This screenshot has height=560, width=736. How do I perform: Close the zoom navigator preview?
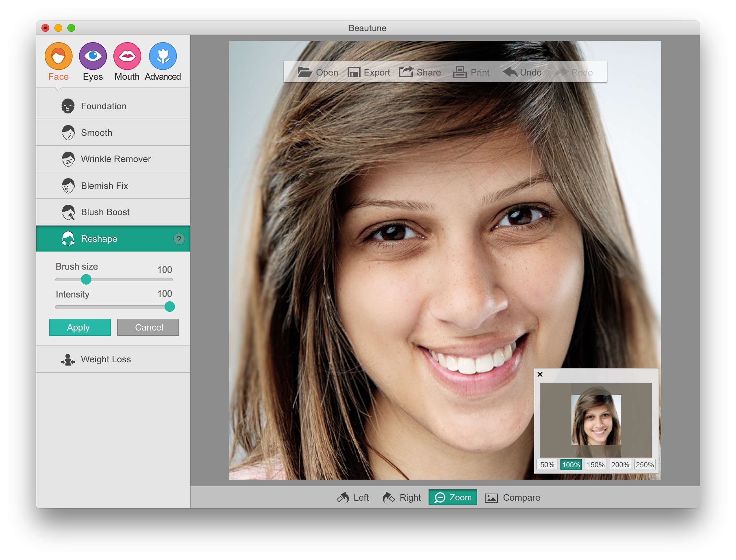tap(540, 374)
